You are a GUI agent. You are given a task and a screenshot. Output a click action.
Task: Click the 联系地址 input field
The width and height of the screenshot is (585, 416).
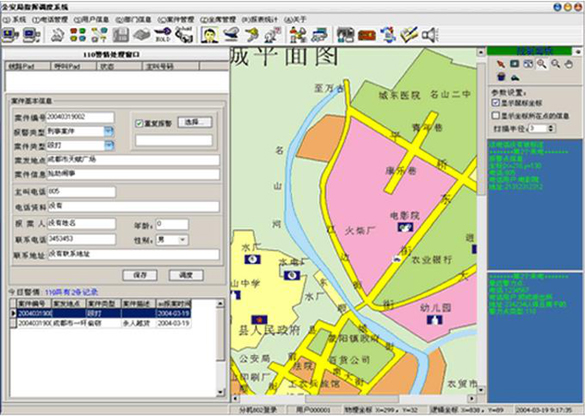[x=133, y=254]
